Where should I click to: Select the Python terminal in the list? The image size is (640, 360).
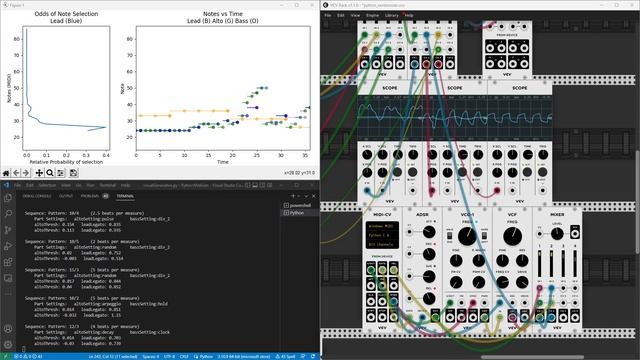pos(300,213)
